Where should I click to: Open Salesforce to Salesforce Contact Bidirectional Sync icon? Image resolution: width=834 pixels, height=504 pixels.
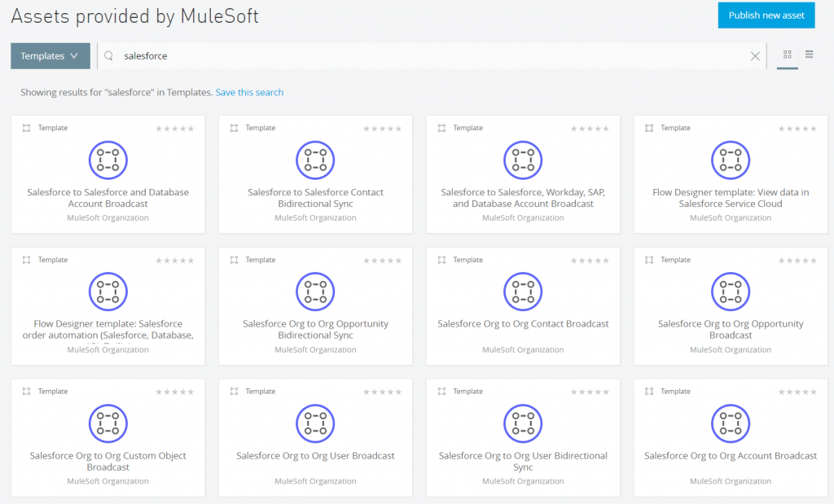tap(315, 160)
